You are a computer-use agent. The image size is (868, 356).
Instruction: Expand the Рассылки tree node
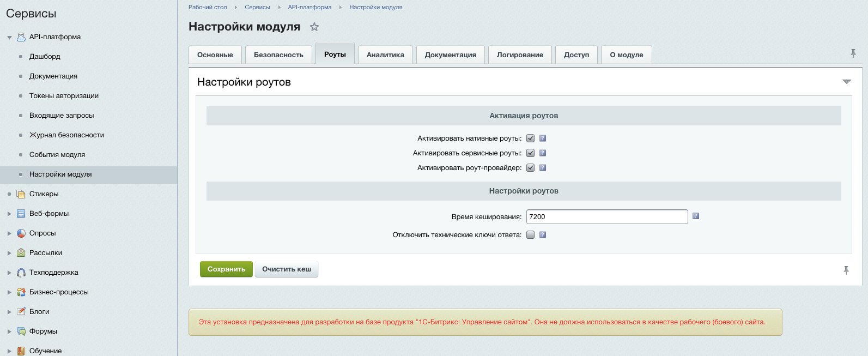9,253
